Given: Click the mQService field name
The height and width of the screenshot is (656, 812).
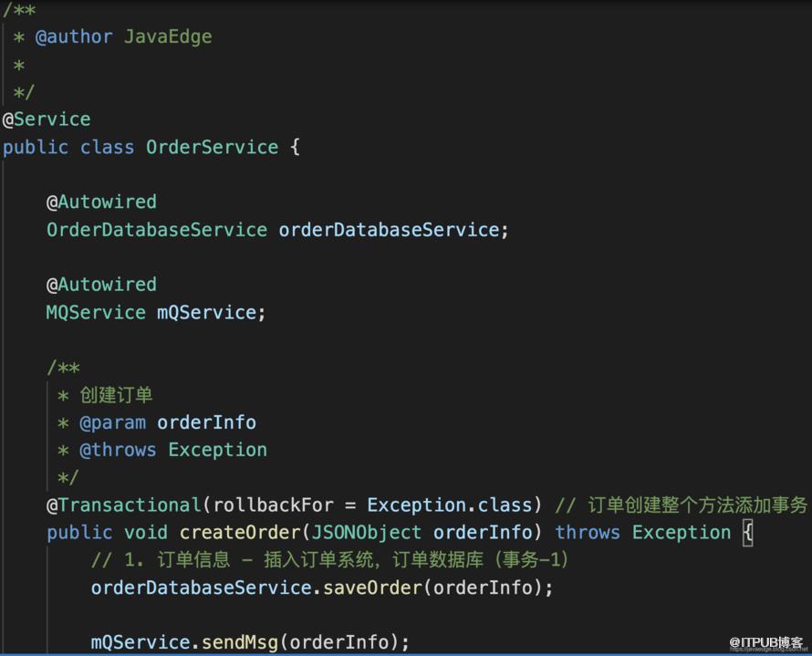Looking at the screenshot, I should (x=206, y=313).
